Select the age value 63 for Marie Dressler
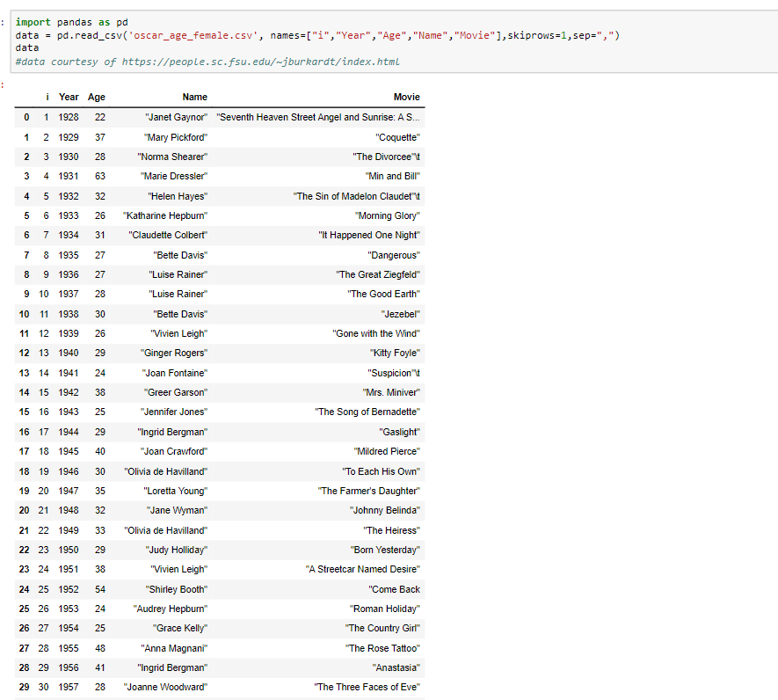This screenshot has width=778, height=700. coord(100,176)
